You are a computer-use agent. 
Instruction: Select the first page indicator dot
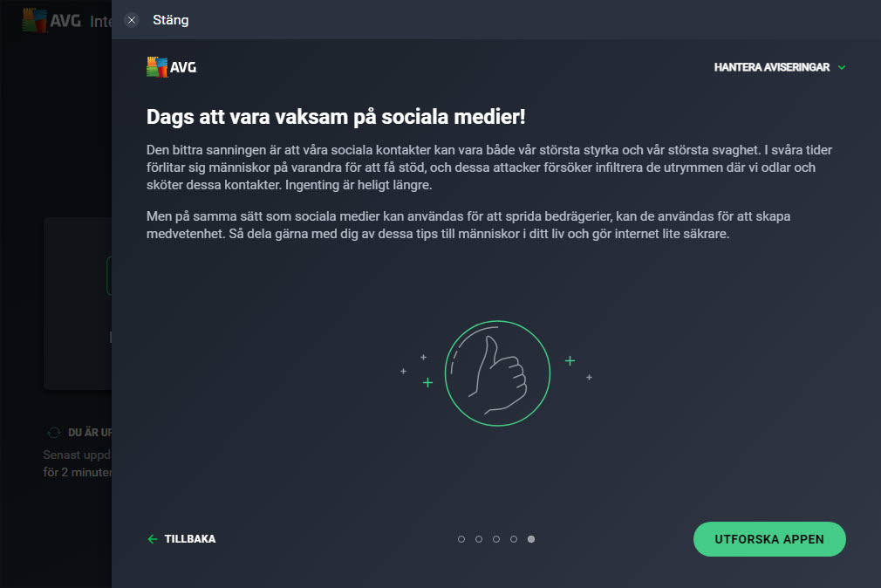[x=461, y=539]
